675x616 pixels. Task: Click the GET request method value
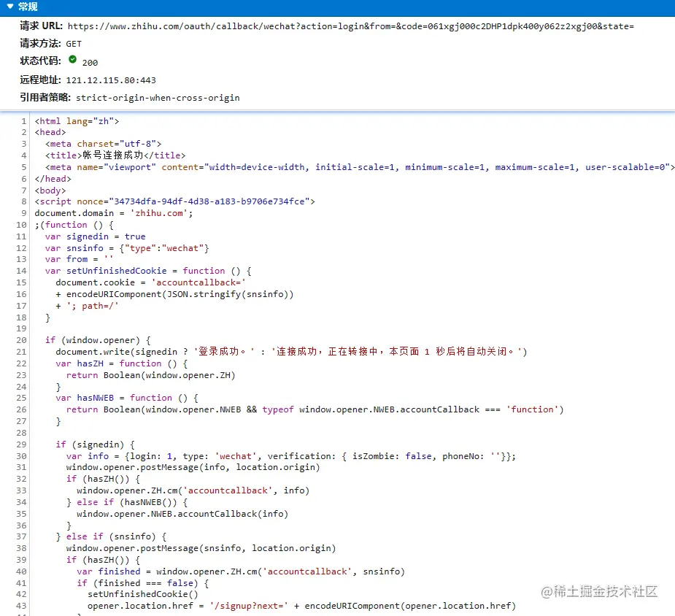click(x=74, y=44)
